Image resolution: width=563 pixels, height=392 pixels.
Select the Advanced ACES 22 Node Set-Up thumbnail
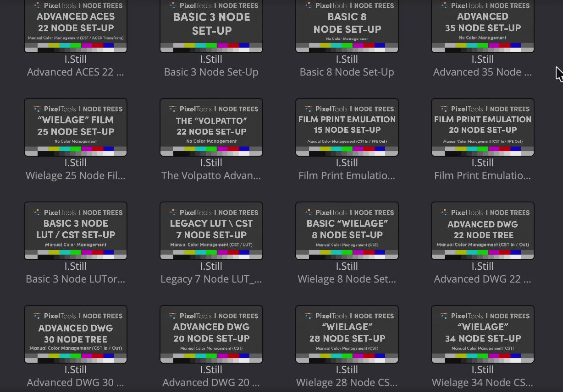pos(76,25)
